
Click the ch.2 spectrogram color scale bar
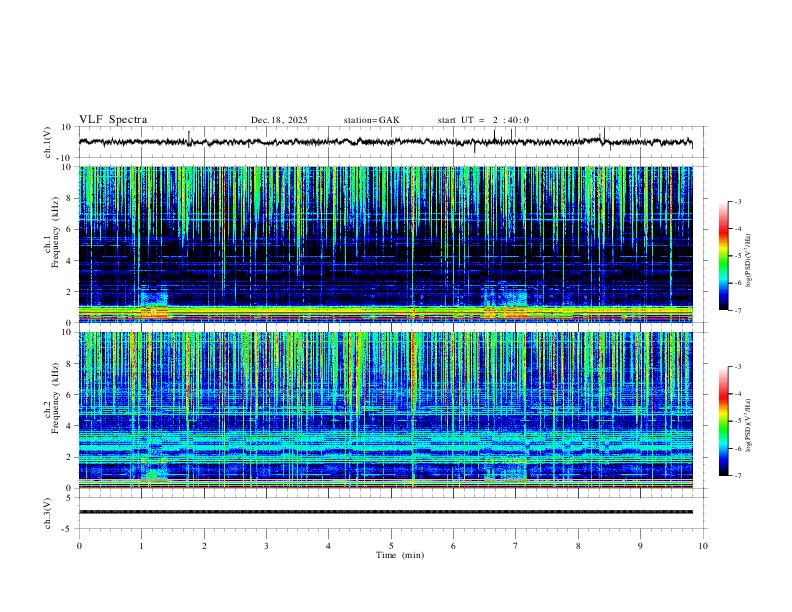[x=723, y=421]
